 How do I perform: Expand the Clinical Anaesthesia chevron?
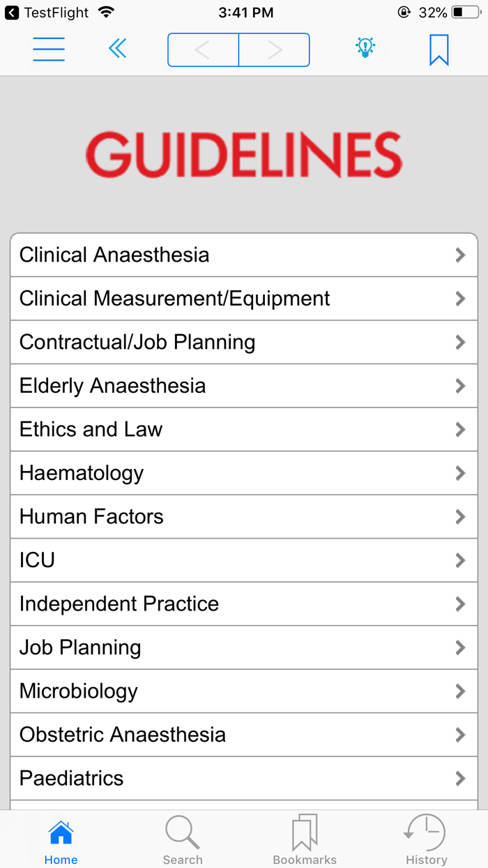click(x=459, y=254)
